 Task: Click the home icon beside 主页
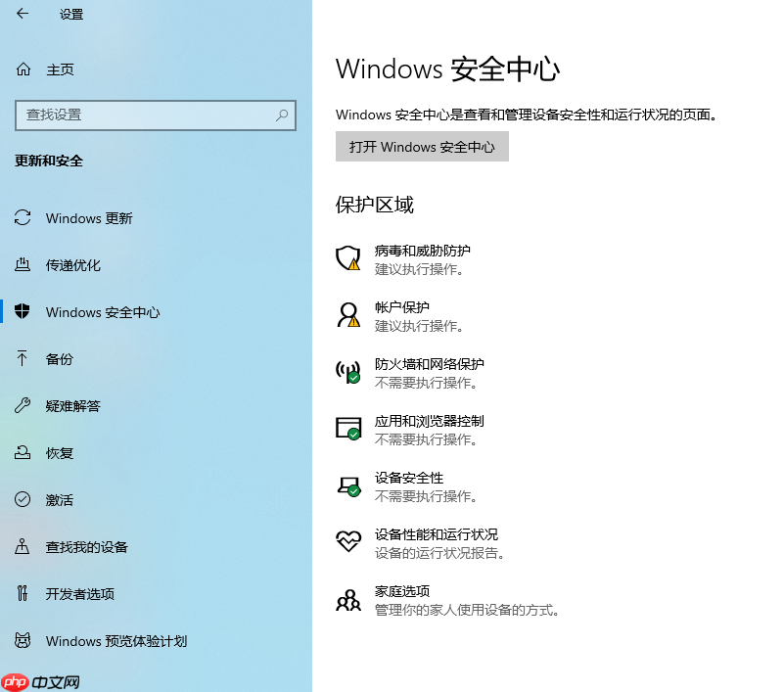point(23,69)
